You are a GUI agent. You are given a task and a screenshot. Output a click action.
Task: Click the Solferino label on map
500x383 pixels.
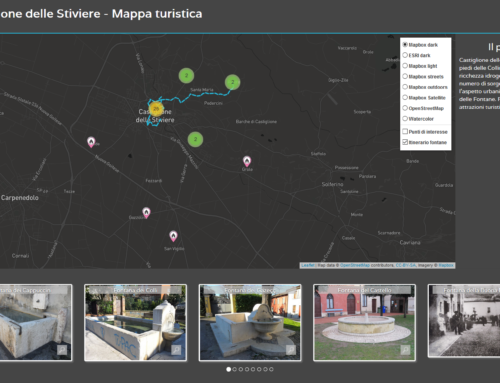[x=332, y=184]
